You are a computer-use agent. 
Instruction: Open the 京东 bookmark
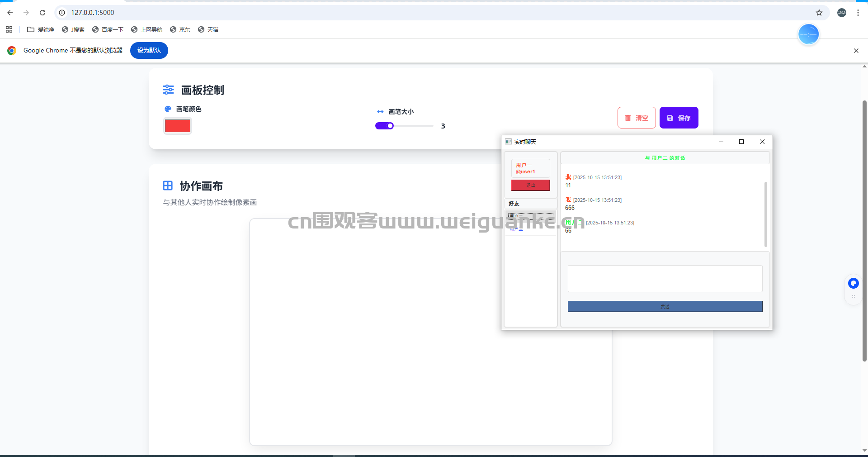click(x=180, y=29)
